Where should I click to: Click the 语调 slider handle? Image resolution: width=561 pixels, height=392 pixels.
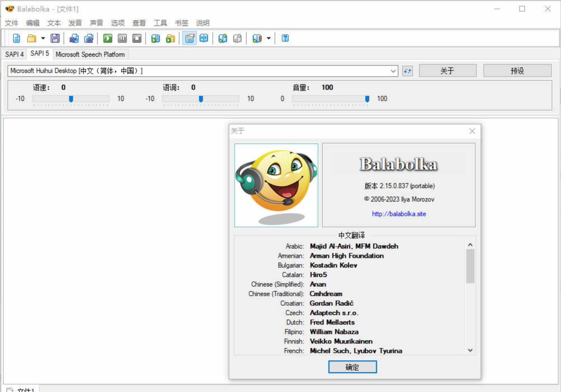point(201,99)
